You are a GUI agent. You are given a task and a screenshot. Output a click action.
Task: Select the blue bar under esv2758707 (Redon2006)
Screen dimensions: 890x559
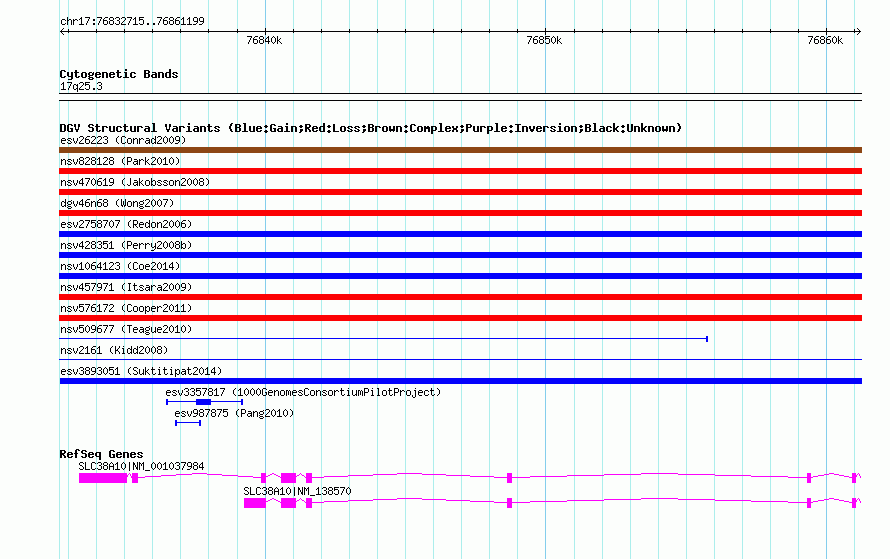pos(460,234)
